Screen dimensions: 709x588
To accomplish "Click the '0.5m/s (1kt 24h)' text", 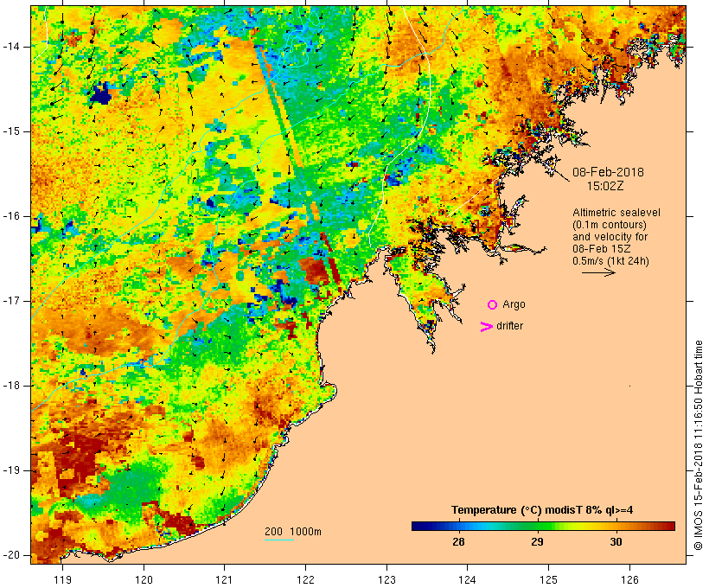I will tap(610, 261).
